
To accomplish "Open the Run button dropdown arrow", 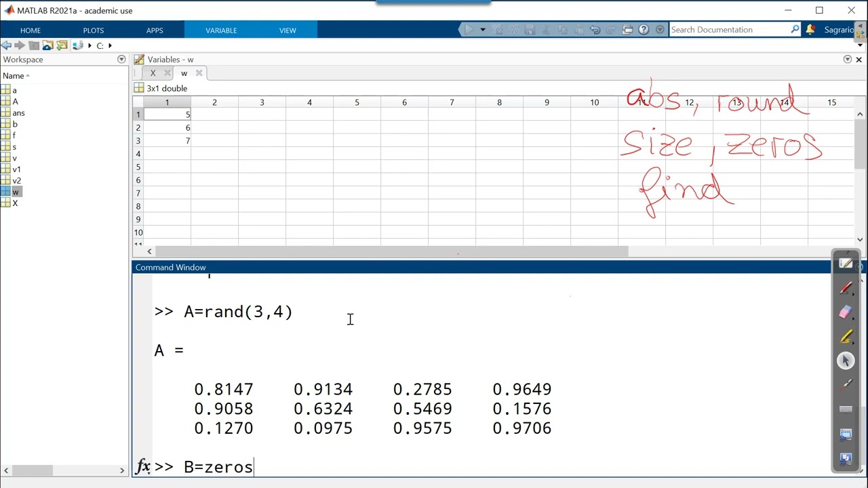I will click(483, 30).
